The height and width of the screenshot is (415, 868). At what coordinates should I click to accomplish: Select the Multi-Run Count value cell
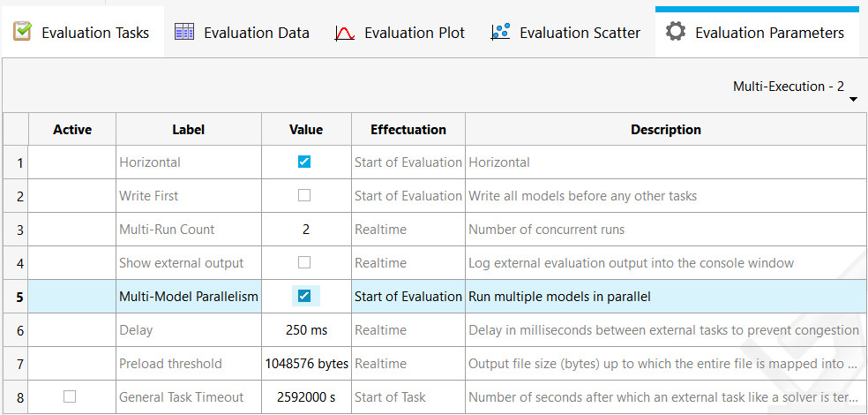pos(306,230)
